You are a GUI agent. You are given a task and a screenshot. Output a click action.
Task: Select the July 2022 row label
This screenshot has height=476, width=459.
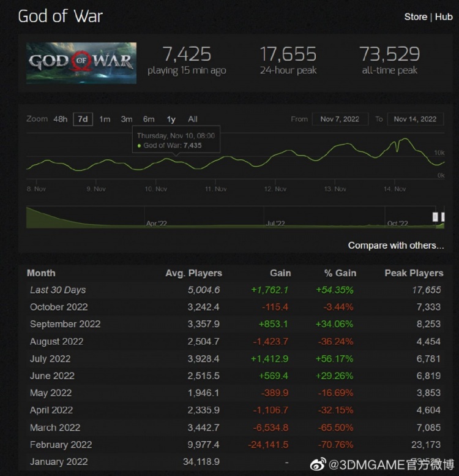click(x=50, y=359)
